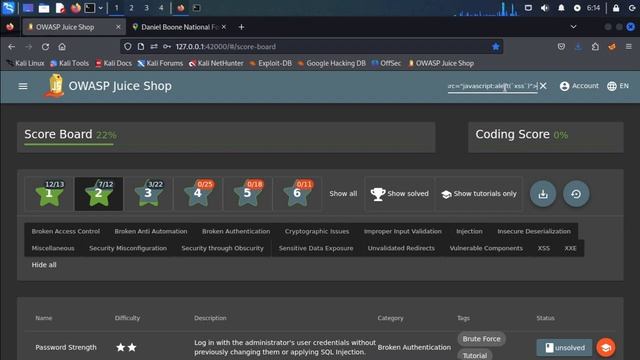This screenshot has height=360, width=640.
Task: Open the Juice Shop hamburger side menu
Action: click(23, 86)
